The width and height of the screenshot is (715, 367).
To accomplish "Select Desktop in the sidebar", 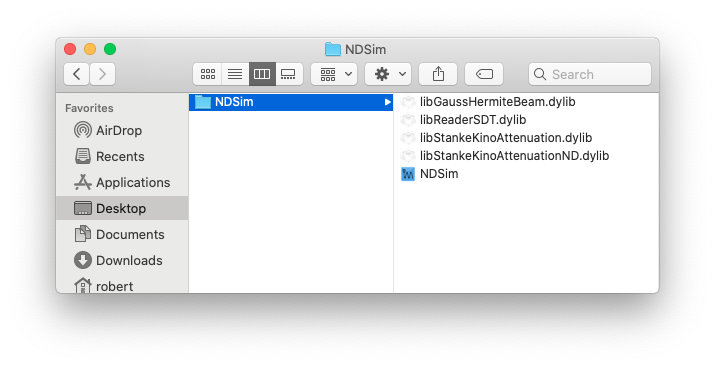I will tap(122, 208).
